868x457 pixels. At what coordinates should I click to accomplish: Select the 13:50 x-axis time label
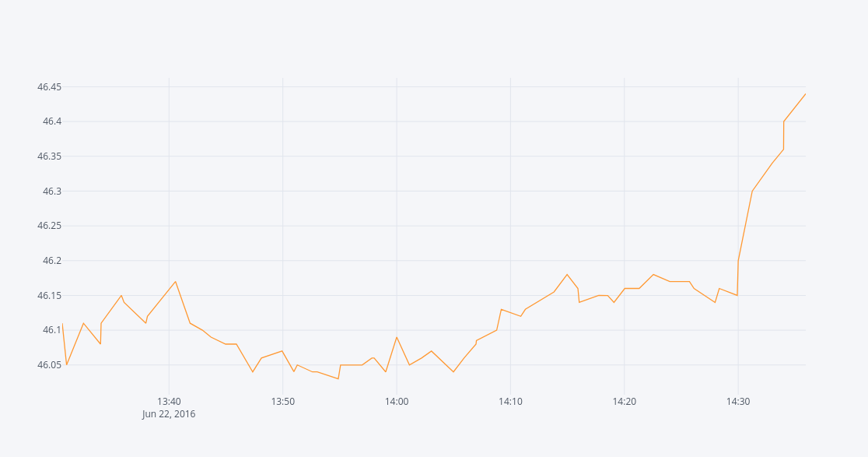[x=282, y=402]
